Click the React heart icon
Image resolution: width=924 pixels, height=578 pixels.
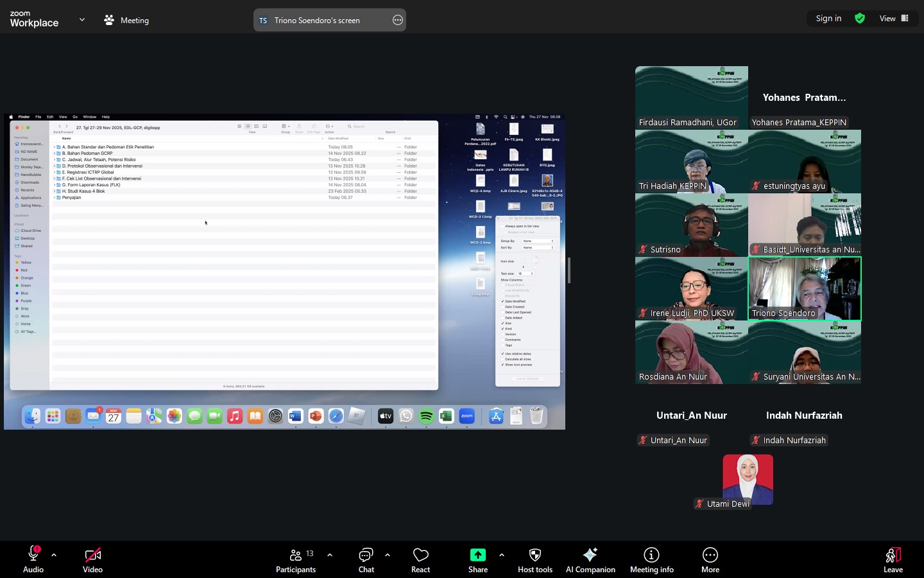click(420, 555)
